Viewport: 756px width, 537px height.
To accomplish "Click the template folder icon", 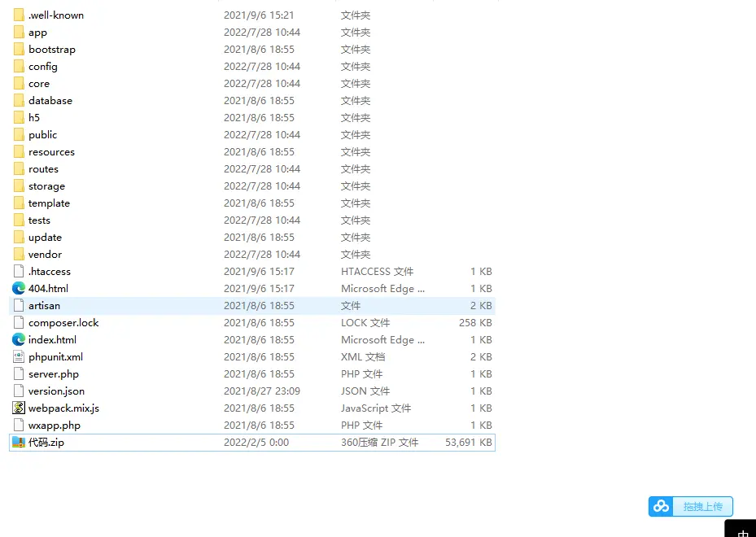I will (x=19, y=203).
